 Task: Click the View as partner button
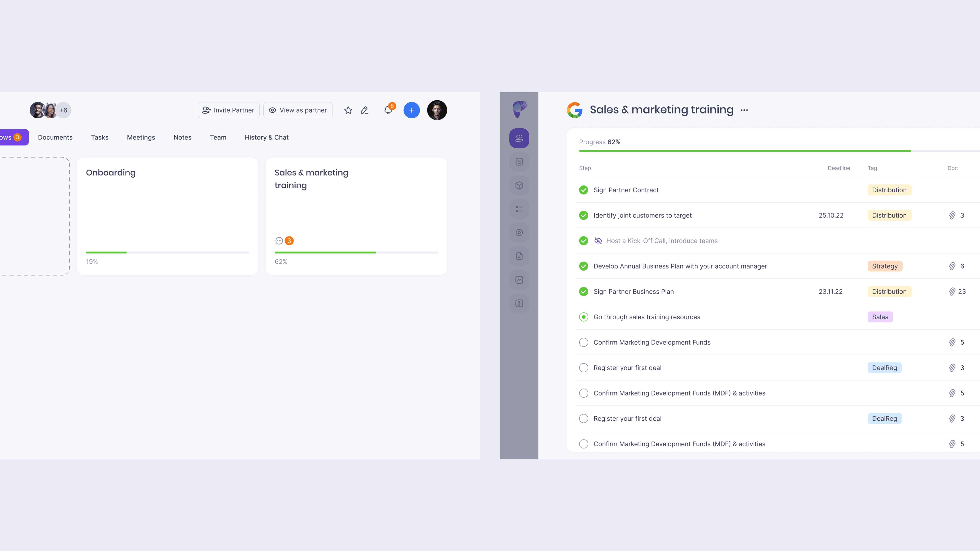pos(298,110)
